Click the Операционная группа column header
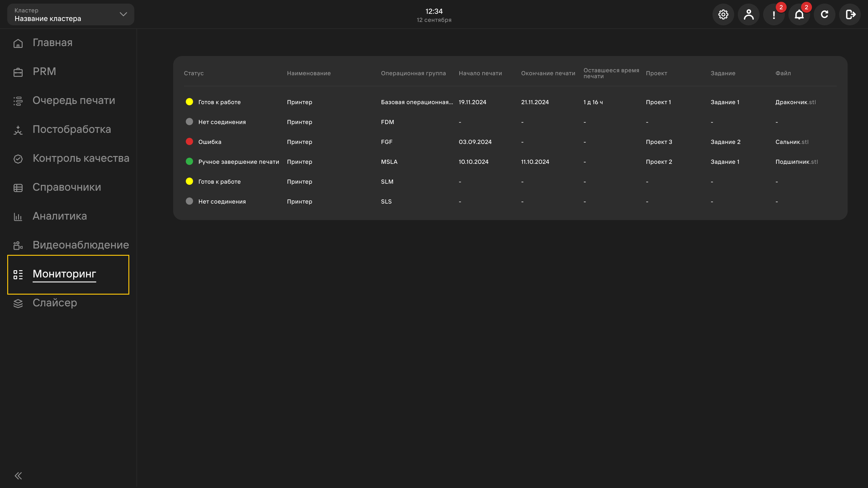The height and width of the screenshot is (488, 868). click(x=414, y=73)
